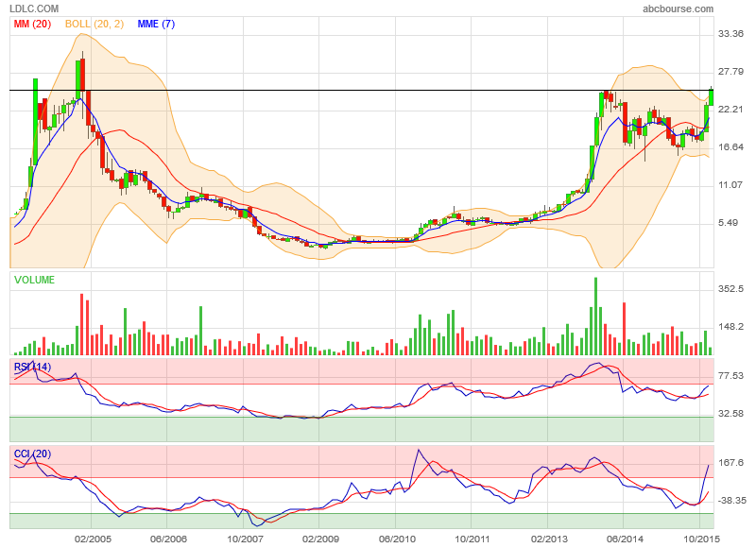Viewport: 756px width, 548px height.
Task: Select the MM (20) legend label
Action: (32, 24)
